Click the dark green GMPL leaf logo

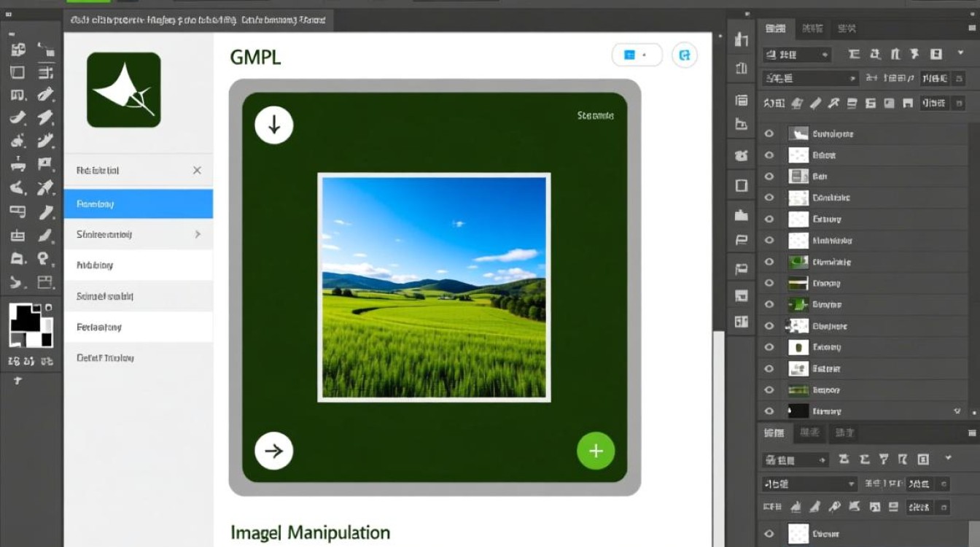(x=123, y=90)
